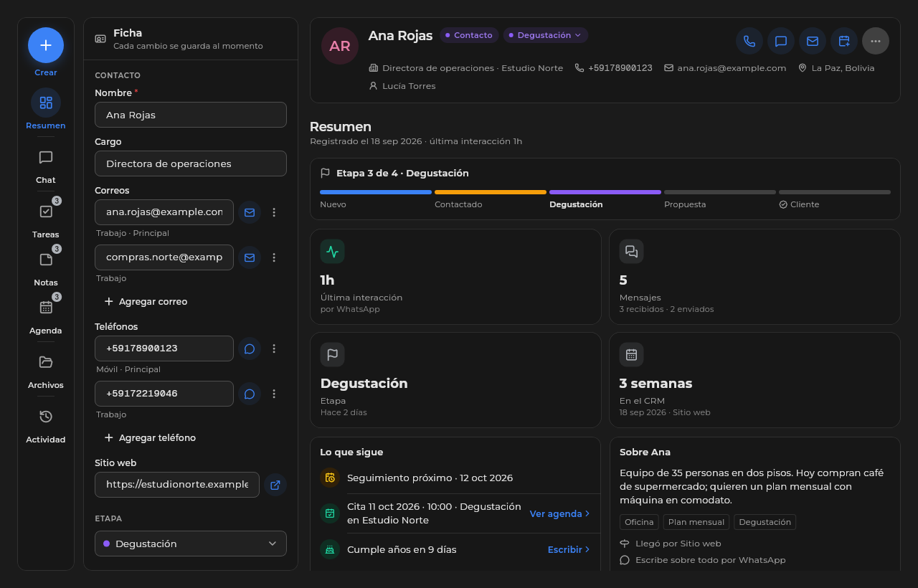Click Agregar teléfono button
The height and width of the screenshot is (588, 918).
point(150,438)
